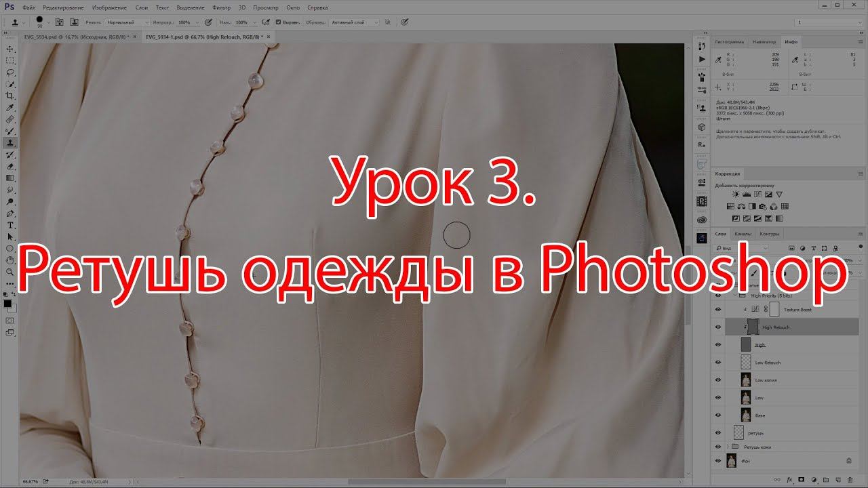Add a layer mask
The width and height of the screenshot is (868, 488).
click(801, 479)
